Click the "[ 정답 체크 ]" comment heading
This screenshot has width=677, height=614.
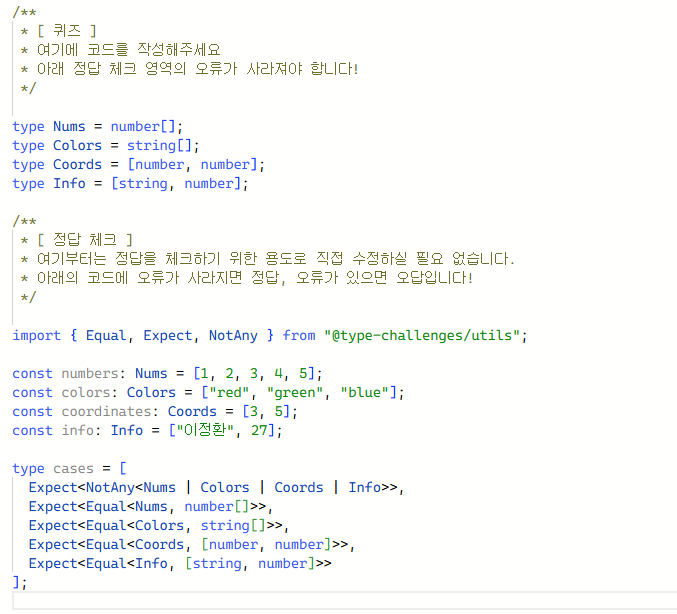pyautogui.click(x=85, y=240)
